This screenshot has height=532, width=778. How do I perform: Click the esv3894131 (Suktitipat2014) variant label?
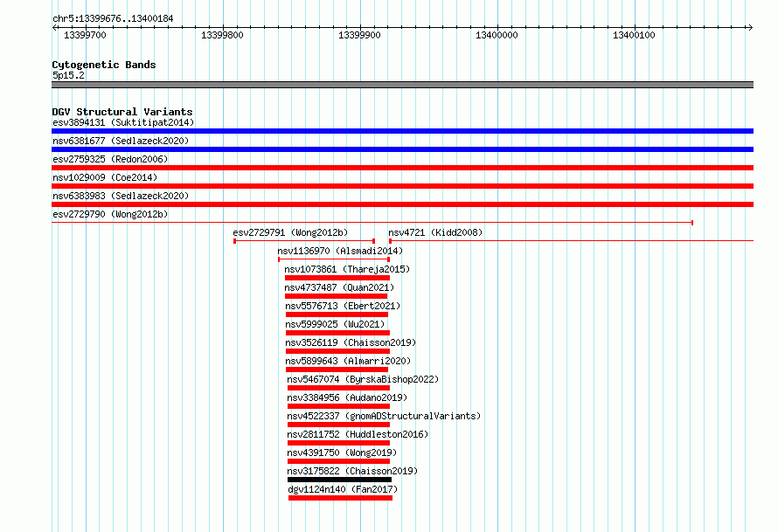coord(123,122)
